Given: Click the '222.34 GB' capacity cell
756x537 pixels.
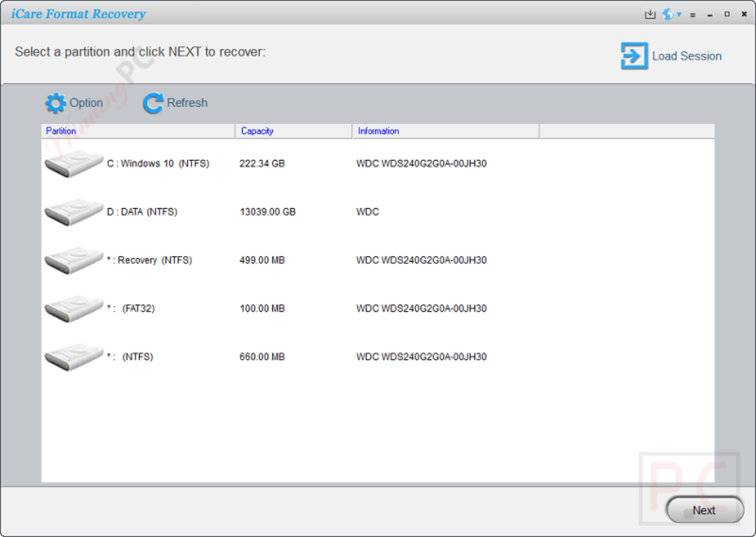Looking at the screenshot, I should (262, 164).
